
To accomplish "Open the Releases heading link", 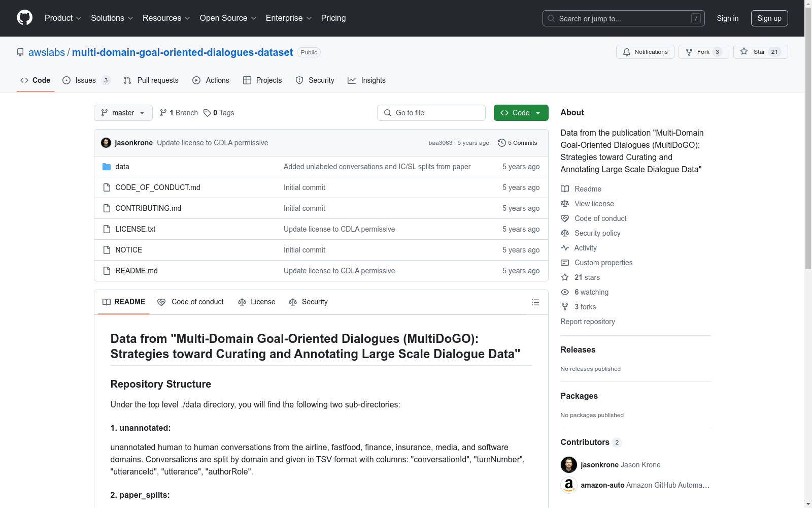I will (x=578, y=350).
